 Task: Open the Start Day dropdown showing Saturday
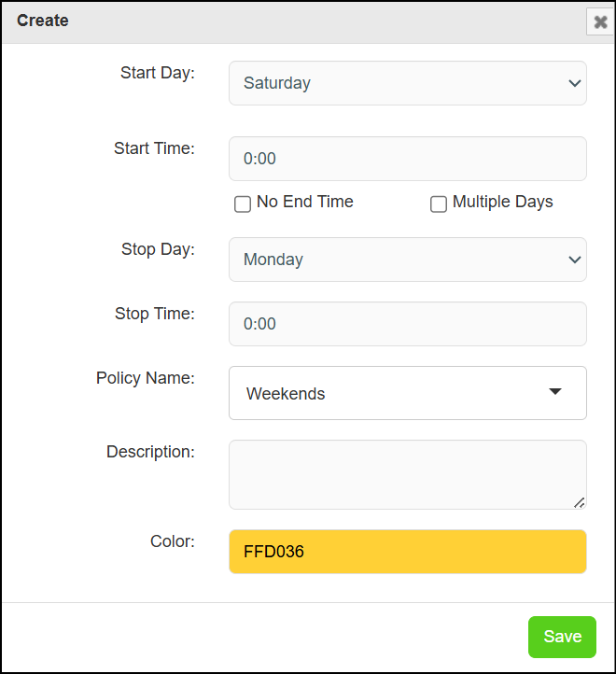tap(408, 83)
